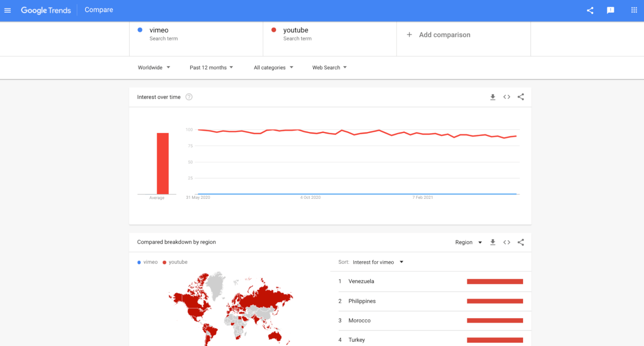Open the All categories dropdown
644x346 pixels.
(x=274, y=68)
